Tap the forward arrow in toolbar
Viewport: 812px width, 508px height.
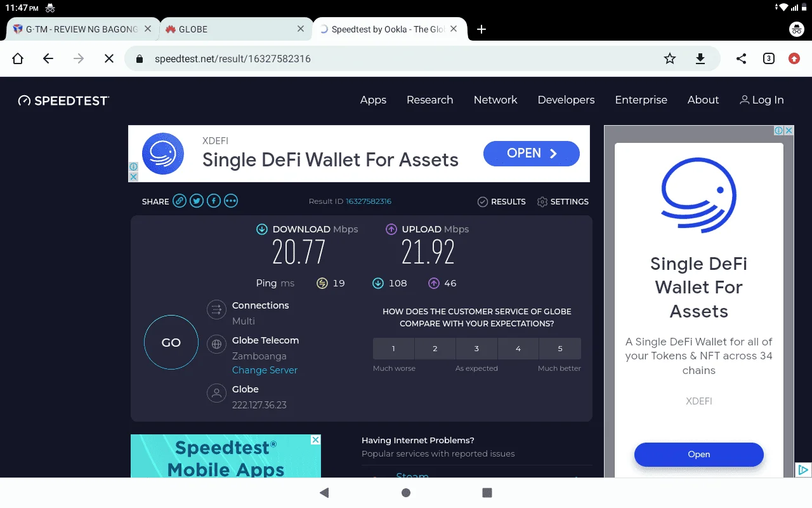[x=79, y=58]
